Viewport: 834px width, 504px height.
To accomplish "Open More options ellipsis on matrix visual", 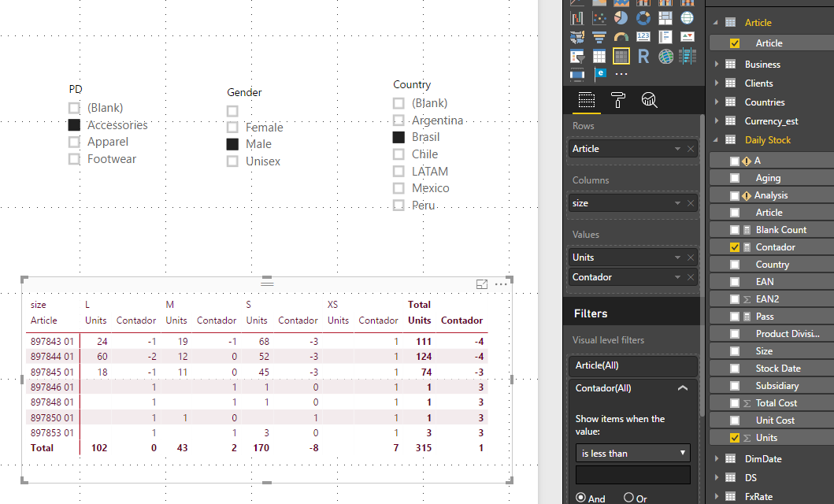I will [x=501, y=284].
